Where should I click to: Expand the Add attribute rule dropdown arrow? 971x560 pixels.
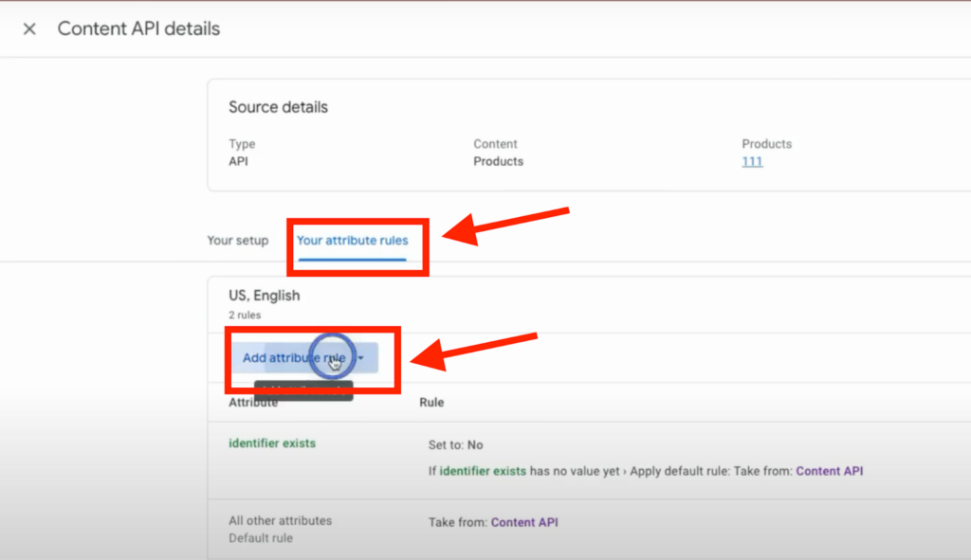(x=361, y=357)
